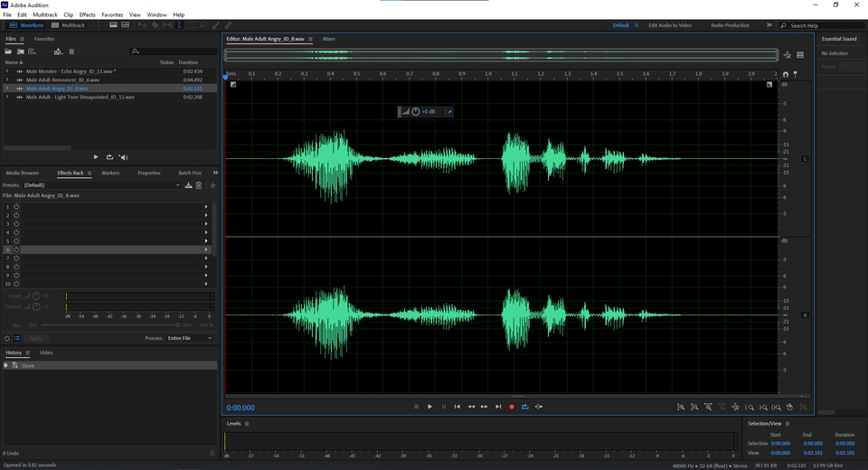
Task: Move playhead to previous marker
Action: coord(458,407)
